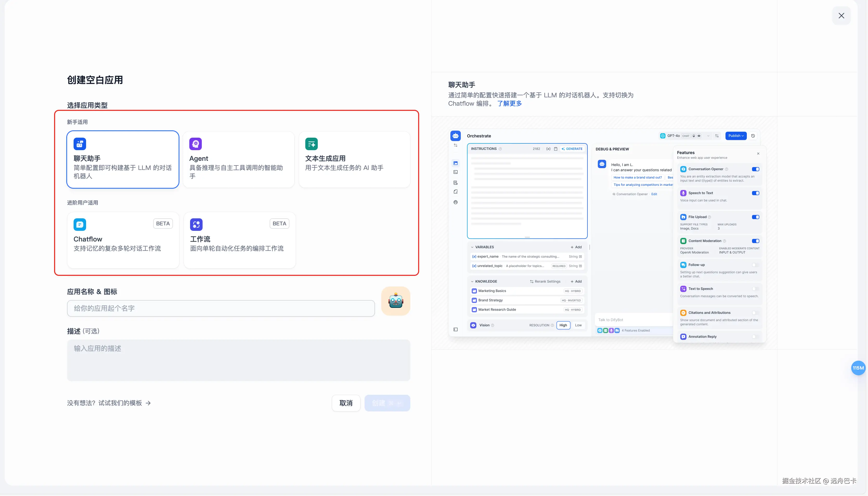This screenshot has width=868, height=496.
Task: Toggle the Conversation Opener switch
Action: 755,169
